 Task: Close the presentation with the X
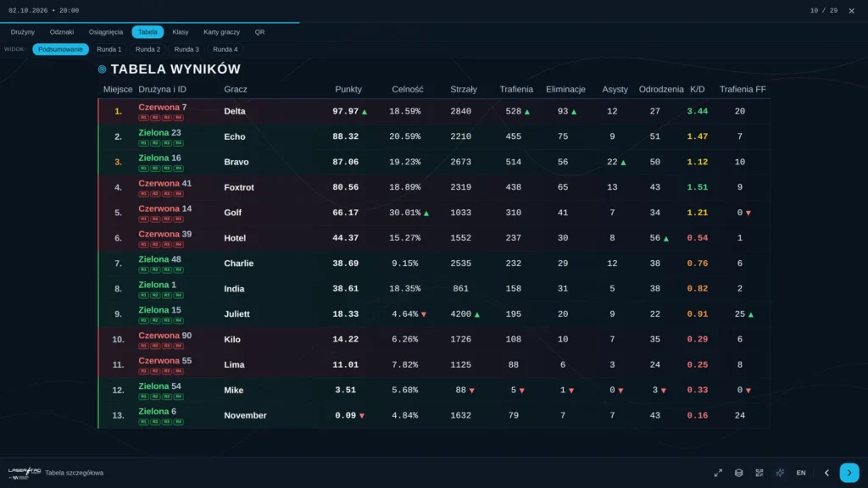tap(851, 10)
